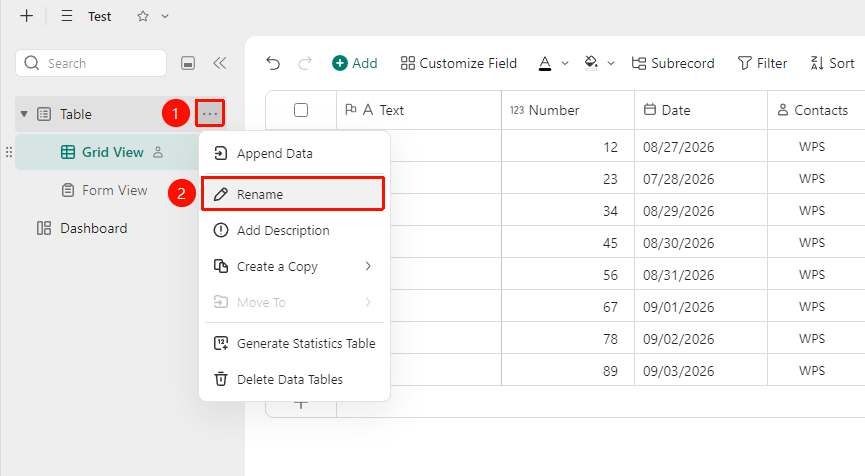Screen dimensions: 865x476
Task: Click WPS contact in 08/29/2026 row
Action: pyautogui.click(x=812, y=211)
